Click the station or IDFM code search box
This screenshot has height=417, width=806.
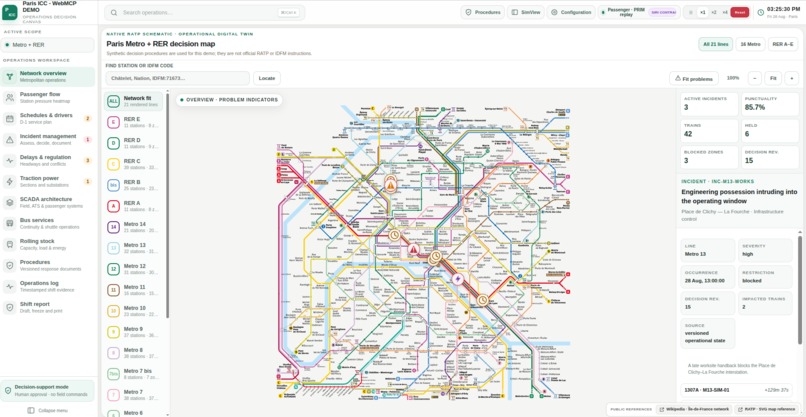tap(177, 78)
